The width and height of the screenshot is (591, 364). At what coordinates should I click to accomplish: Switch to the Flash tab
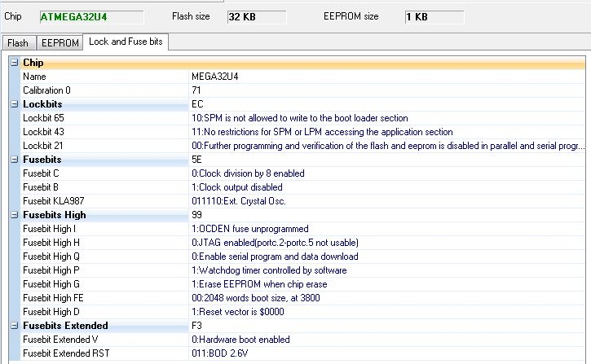pyautogui.click(x=18, y=42)
